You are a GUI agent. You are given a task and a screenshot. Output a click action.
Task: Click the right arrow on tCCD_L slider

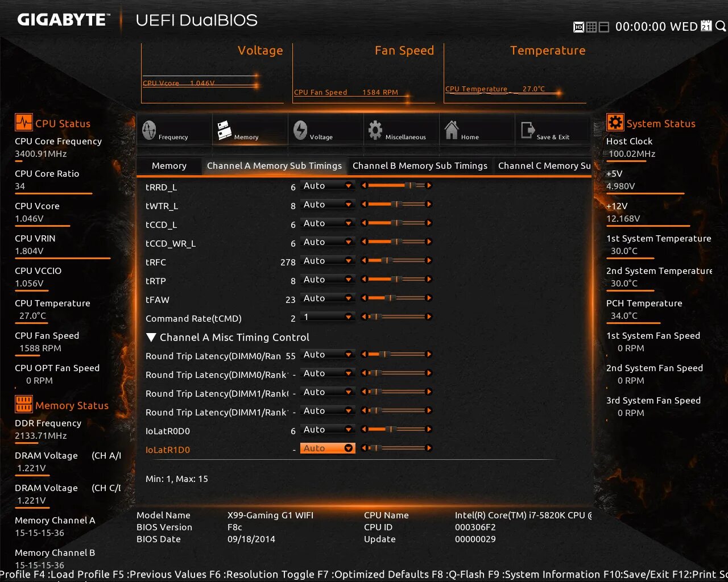[429, 223]
